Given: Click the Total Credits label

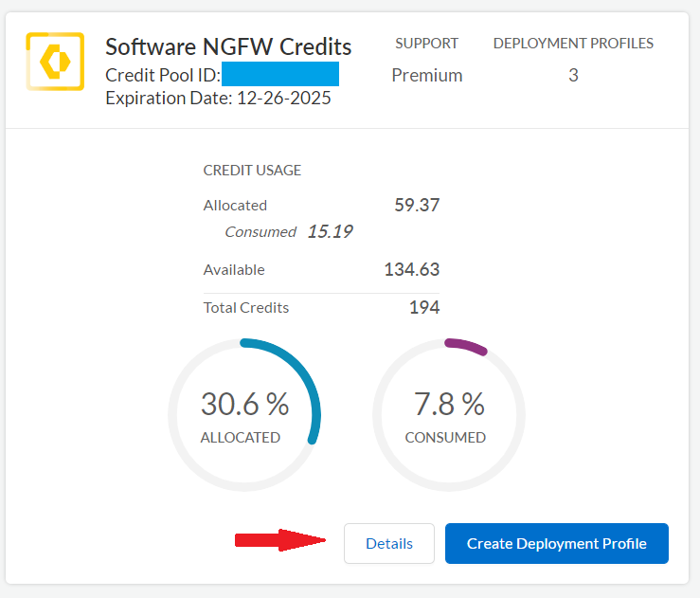Looking at the screenshot, I should click(x=246, y=307).
